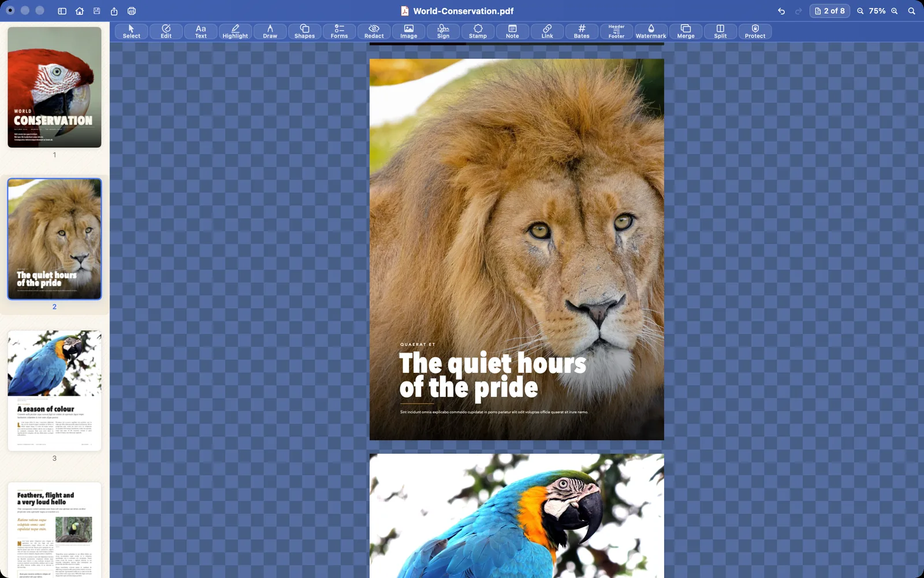Open 'Feathers, flight' page thumbnail
The height and width of the screenshot is (578, 924).
coord(54,530)
